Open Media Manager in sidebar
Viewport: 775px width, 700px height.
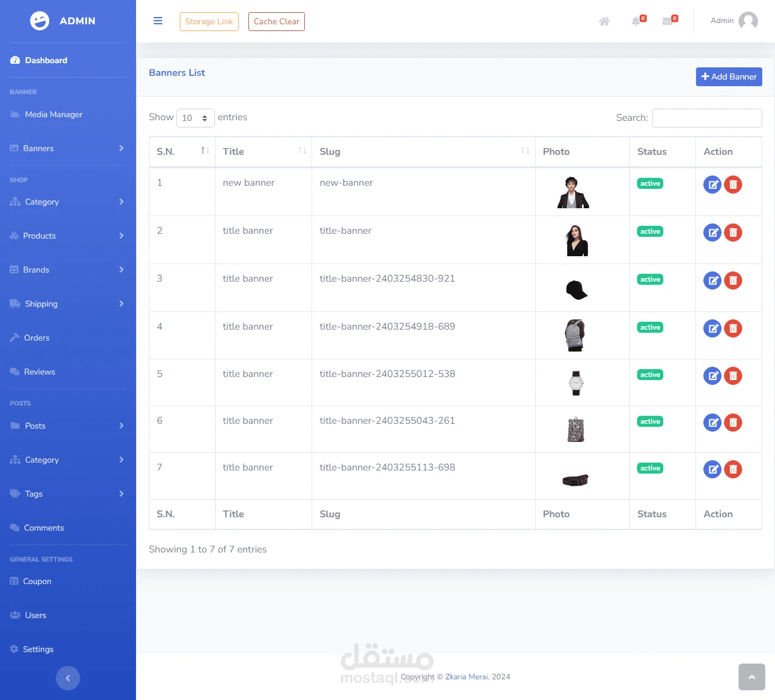coord(46,114)
